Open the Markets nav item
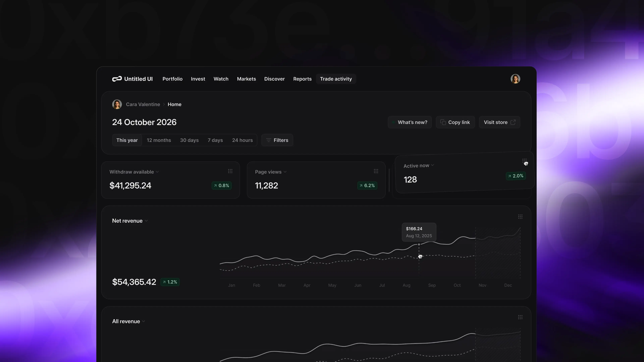The image size is (644, 362). 247,79
